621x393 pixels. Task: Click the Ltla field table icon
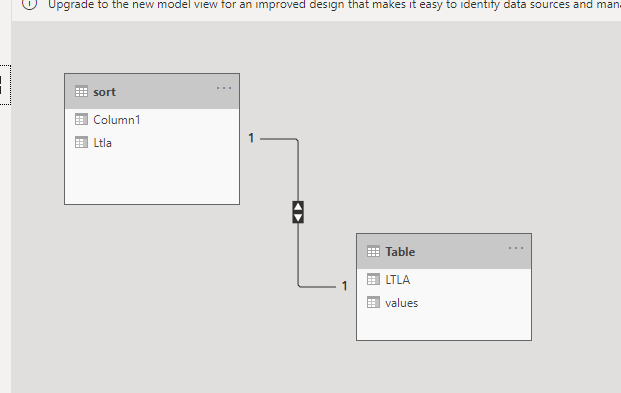pyautogui.click(x=81, y=143)
